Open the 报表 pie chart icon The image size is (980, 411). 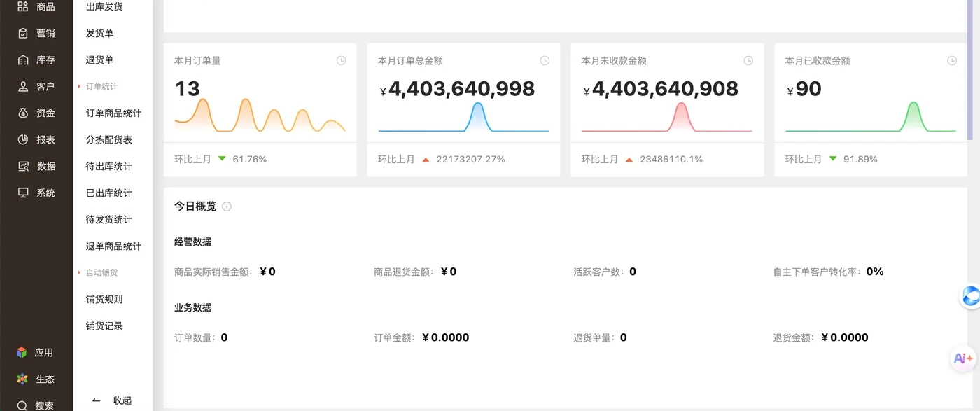pyautogui.click(x=23, y=139)
